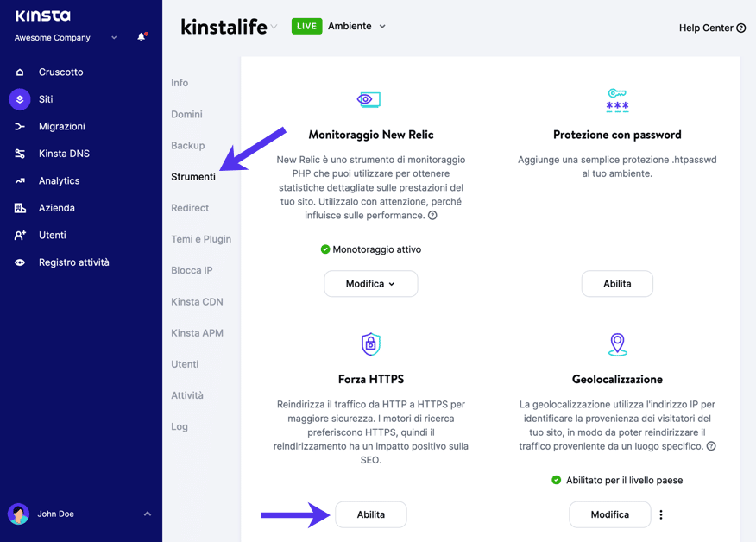Expand the Modifica dropdown under New Relic
Image resolution: width=756 pixels, height=542 pixels.
pos(370,283)
